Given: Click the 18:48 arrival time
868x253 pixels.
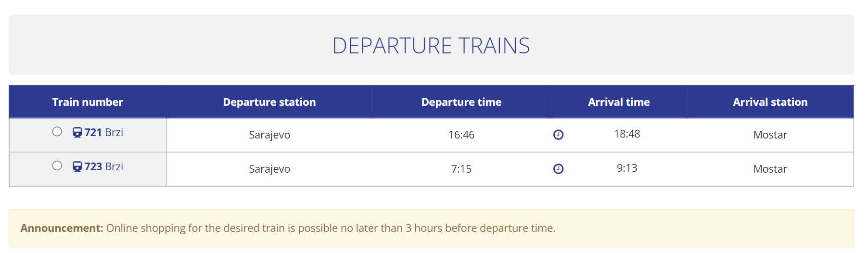Looking at the screenshot, I should 627,134.
